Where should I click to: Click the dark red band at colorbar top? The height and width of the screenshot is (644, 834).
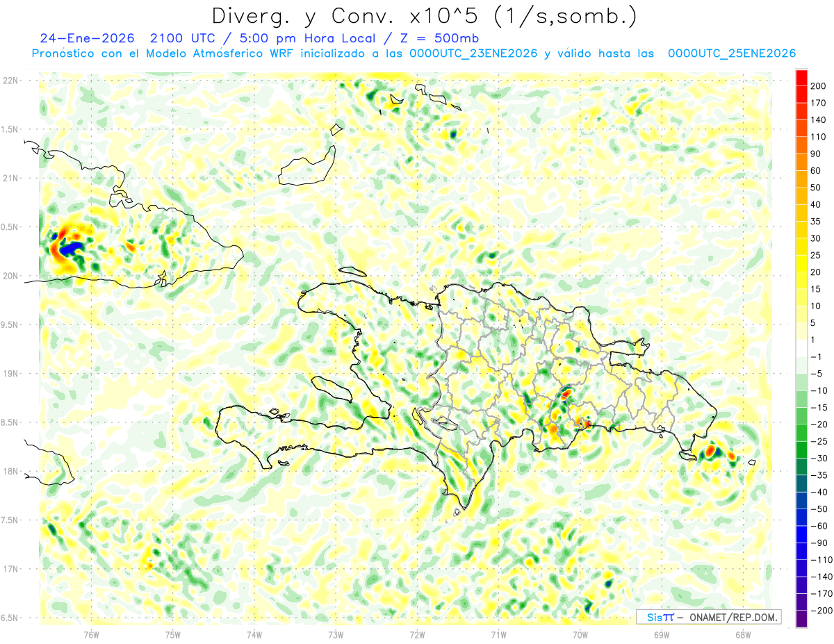coord(802,78)
